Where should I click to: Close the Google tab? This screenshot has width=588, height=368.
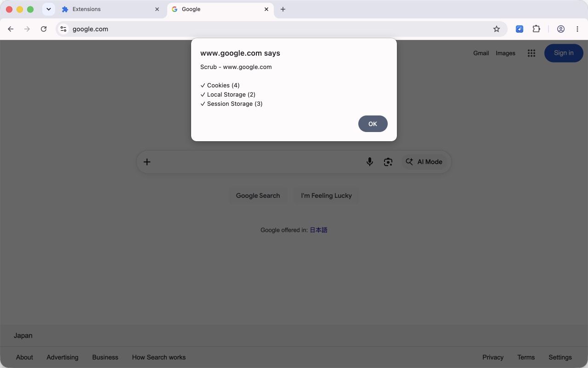click(266, 9)
